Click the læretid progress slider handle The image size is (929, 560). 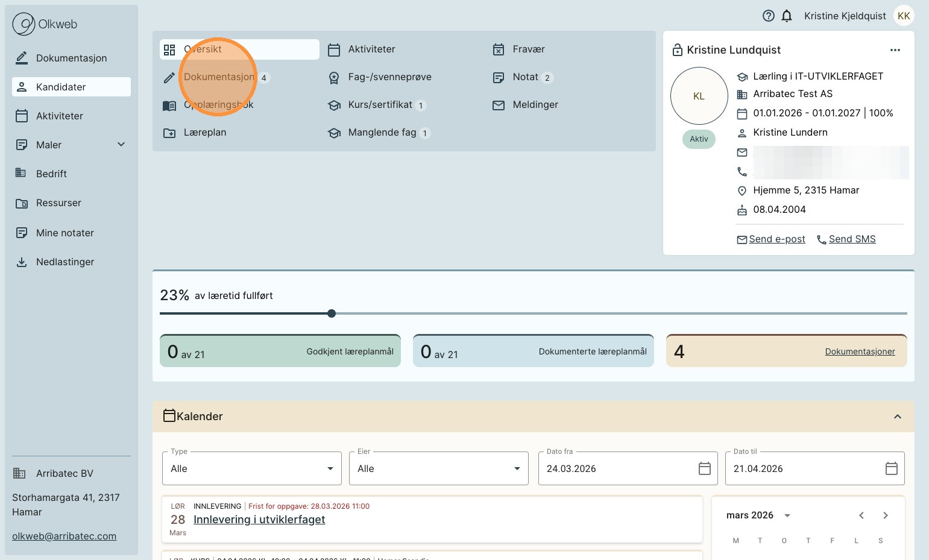coord(332,313)
